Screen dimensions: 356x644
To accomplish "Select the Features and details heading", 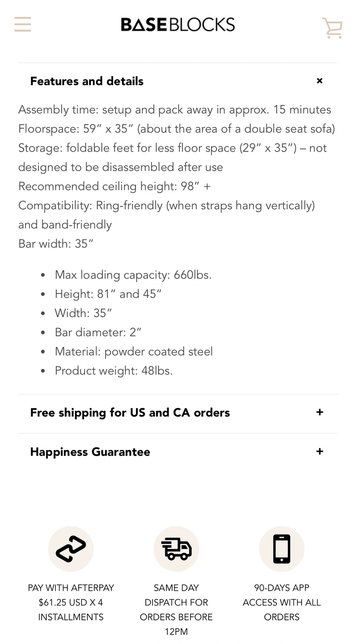I will 87,81.
